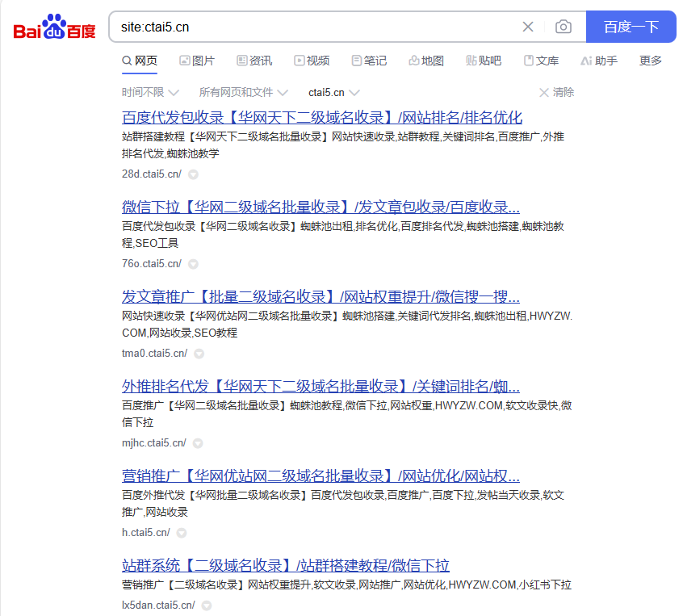Click the lx5dan.ctai5.cn/ URL
Image resolution: width=683 pixels, height=616 pixels.
(158, 606)
